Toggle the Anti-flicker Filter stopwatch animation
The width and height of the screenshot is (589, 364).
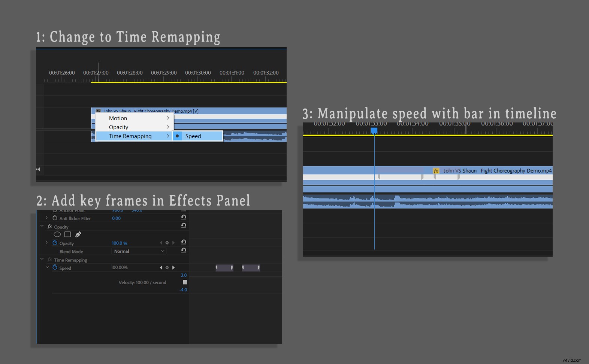click(55, 218)
